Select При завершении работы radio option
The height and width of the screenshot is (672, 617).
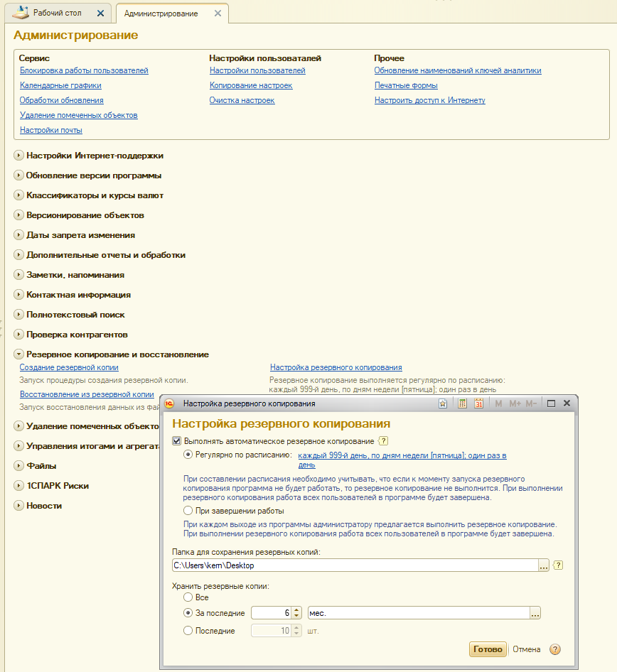pos(188,511)
